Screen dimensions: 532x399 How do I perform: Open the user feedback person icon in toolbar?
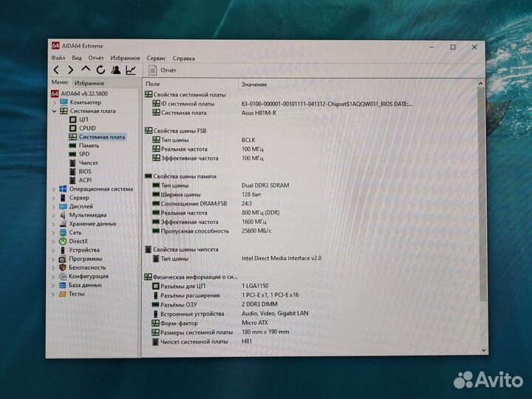click(116, 70)
